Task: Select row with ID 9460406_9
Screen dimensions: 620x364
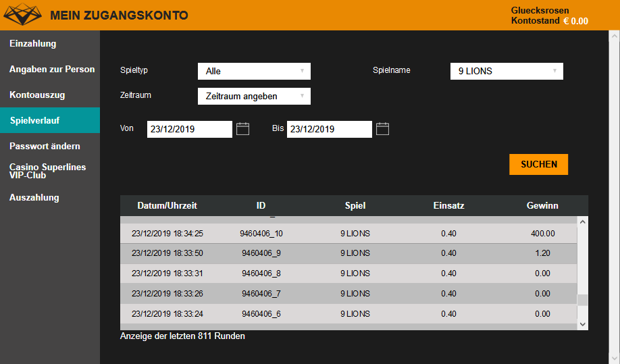Action: tap(348, 253)
